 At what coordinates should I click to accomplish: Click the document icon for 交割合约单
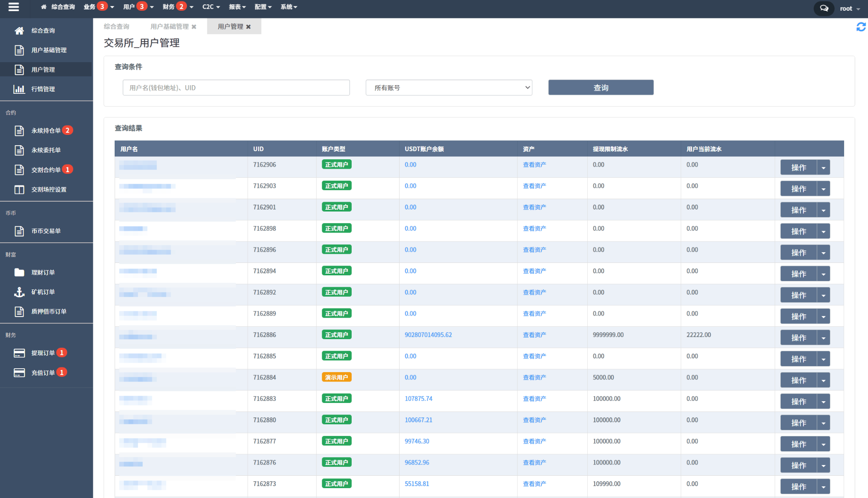[x=19, y=170]
